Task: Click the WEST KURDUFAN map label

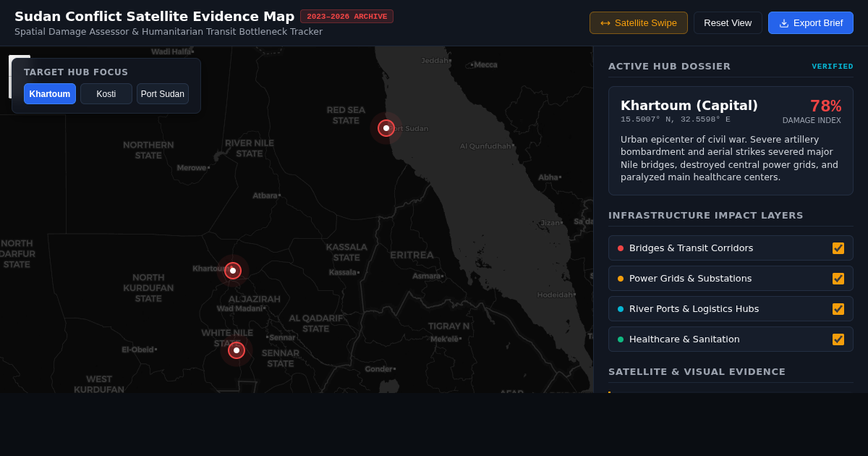Action: coord(99,384)
